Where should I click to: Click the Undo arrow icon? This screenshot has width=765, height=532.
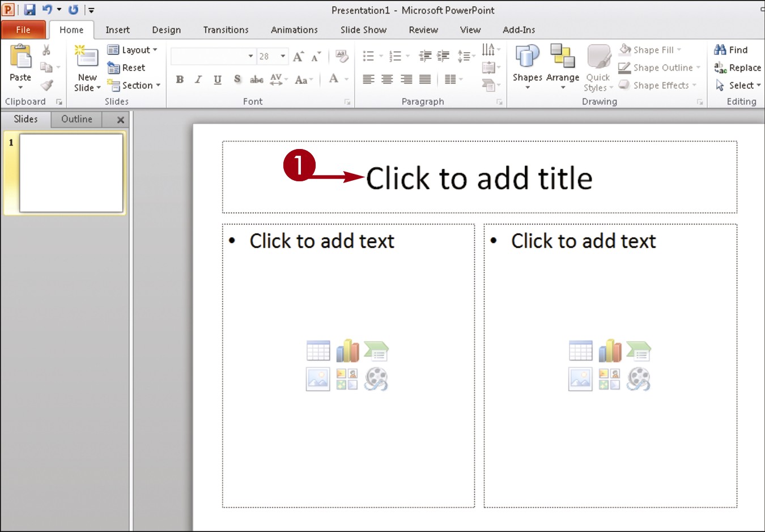click(x=47, y=10)
